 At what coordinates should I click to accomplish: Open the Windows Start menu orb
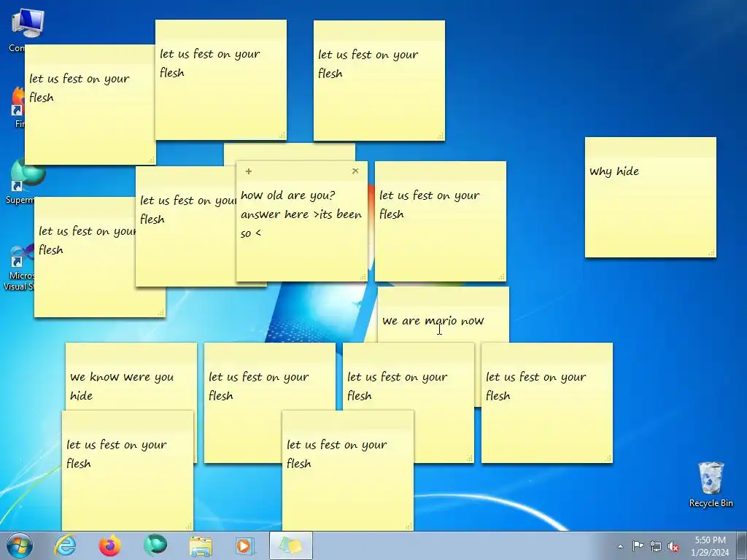(20, 545)
